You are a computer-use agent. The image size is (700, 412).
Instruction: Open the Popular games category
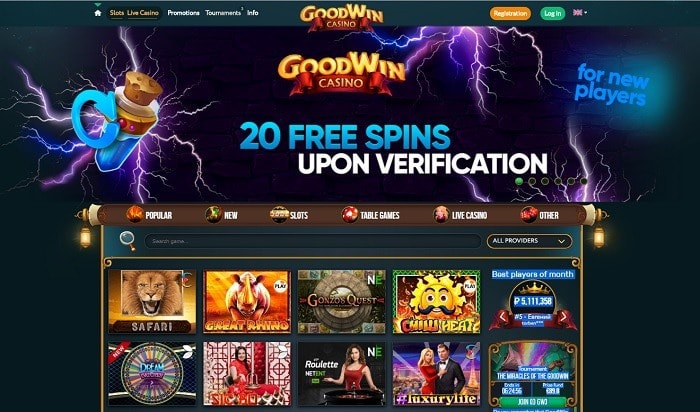[x=149, y=215]
